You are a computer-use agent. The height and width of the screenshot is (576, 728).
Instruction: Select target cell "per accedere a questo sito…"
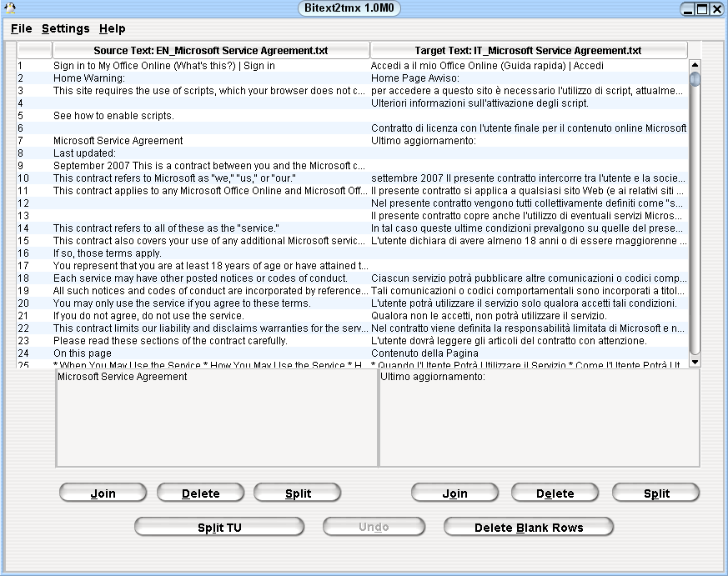pyautogui.click(x=529, y=91)
